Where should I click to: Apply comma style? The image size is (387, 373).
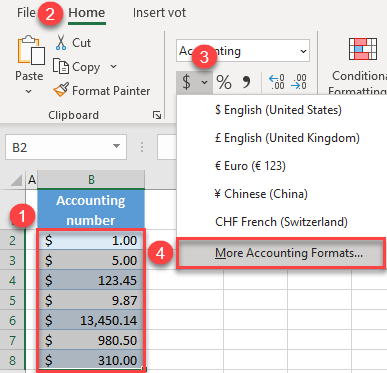click(246, 82)
